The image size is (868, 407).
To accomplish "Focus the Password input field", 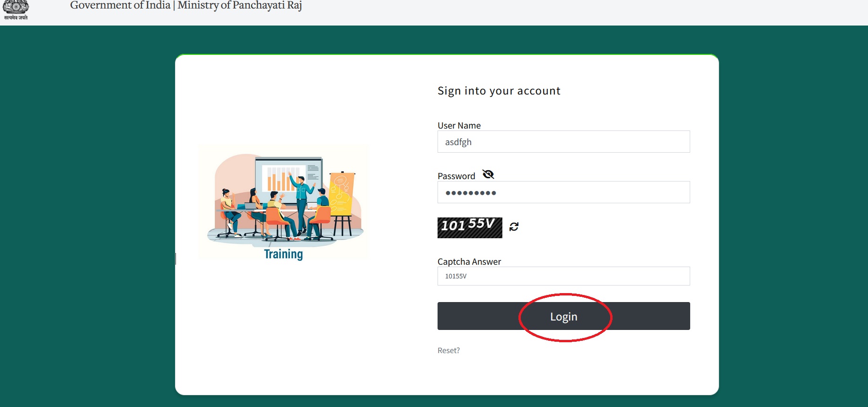I will [x=563, y=192].
